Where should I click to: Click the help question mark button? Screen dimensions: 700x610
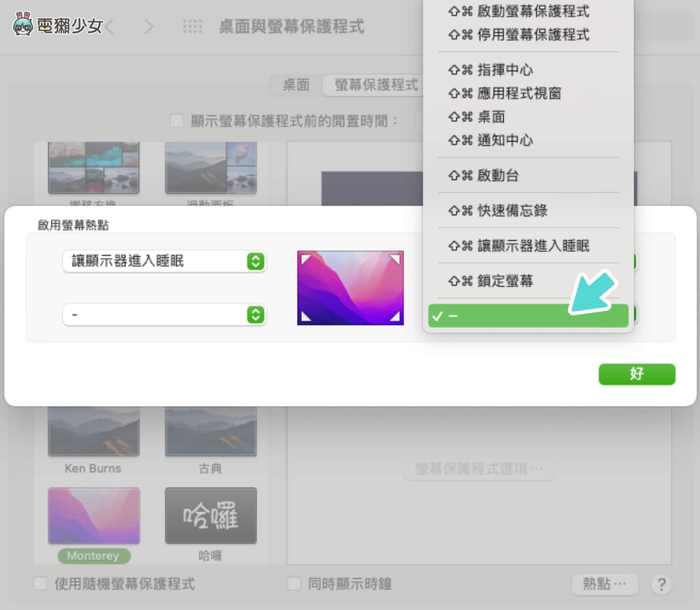click(661, 584)
